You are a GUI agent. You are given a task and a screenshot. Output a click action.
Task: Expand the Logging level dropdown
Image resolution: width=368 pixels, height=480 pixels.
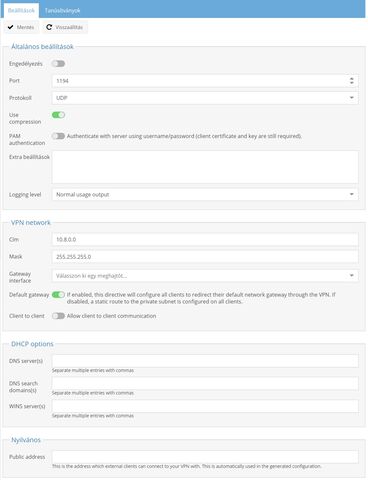click(x=205, y=194)
